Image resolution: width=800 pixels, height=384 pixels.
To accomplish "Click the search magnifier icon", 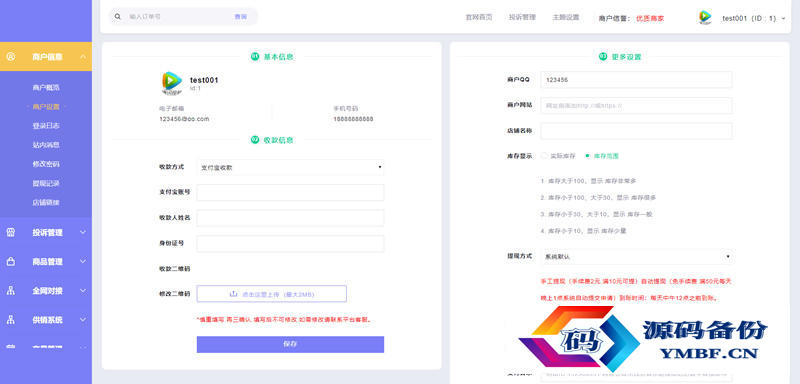I will click(x=118, y=17).
